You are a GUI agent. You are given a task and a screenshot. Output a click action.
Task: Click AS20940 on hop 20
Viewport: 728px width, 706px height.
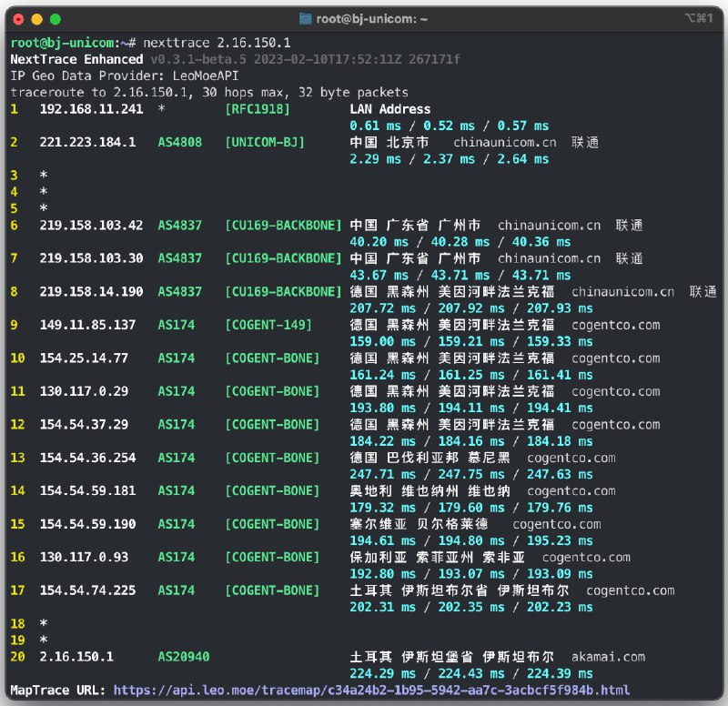pyautogui.click(x=184, y=657)
